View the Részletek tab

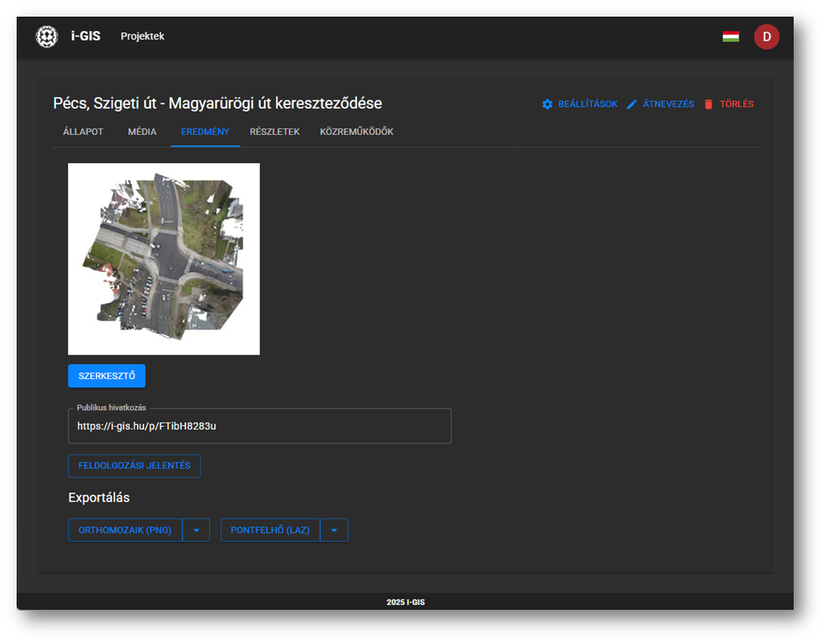point(274,132)
